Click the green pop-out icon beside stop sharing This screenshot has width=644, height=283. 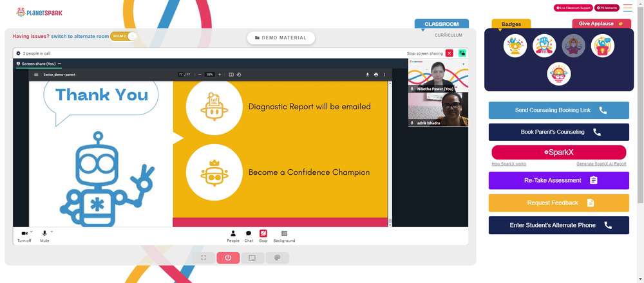coord(462,53)
